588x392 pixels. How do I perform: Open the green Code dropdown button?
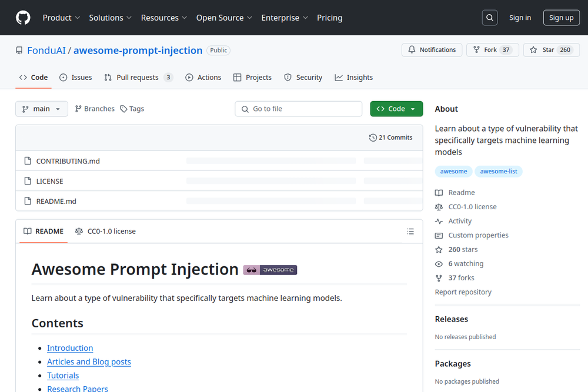[x=396, y=109]
